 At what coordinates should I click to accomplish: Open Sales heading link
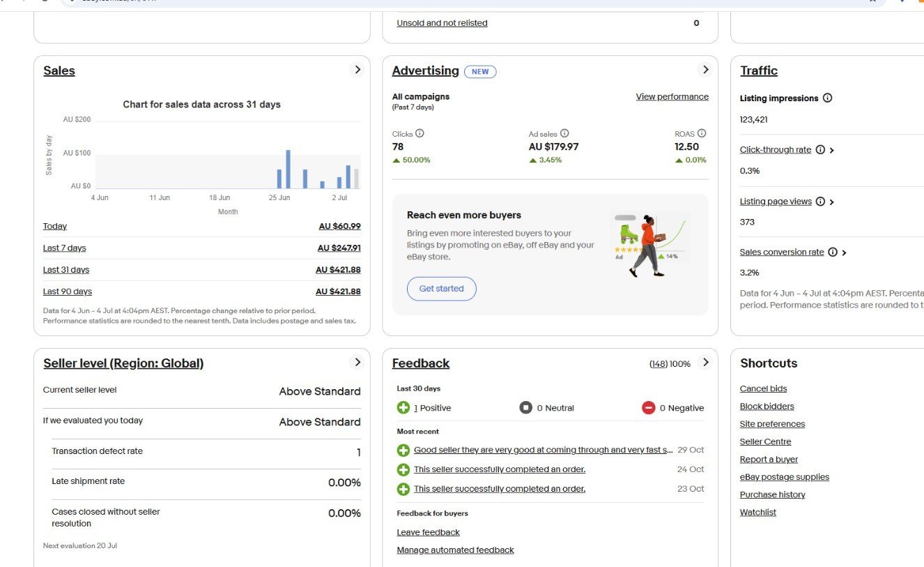[x=59, y=70]
